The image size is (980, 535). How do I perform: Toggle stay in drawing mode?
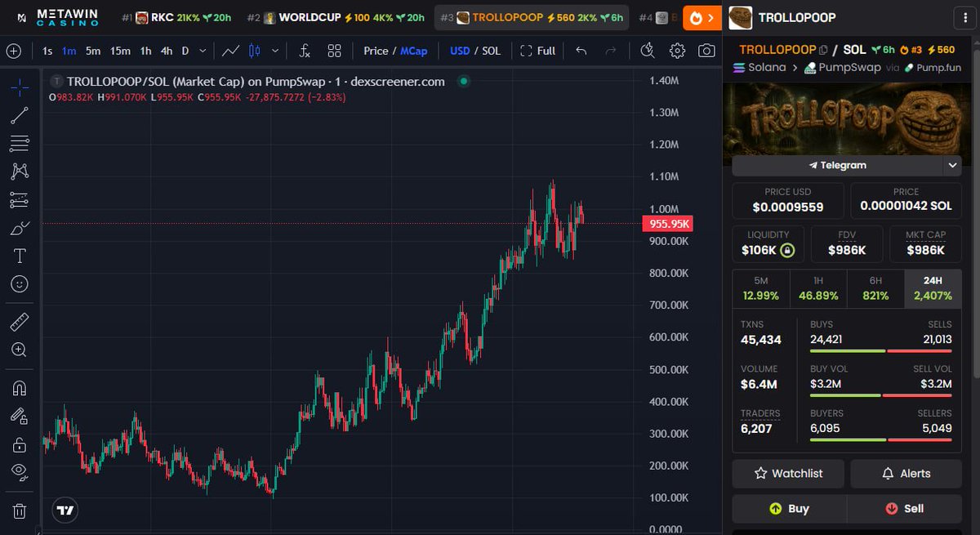point(20,416)
